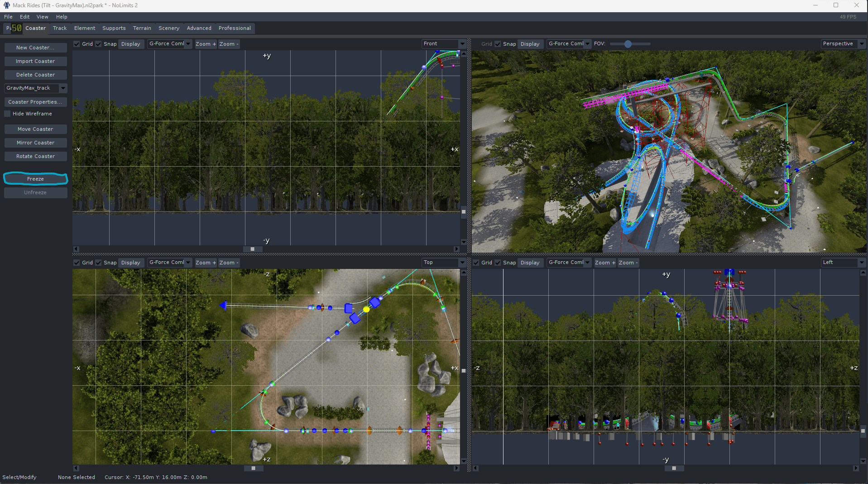The height and width of the screenshot is (484, 868).
Task: Click the 'Select/Modify' status bar text
Action: tap(19, 477)
